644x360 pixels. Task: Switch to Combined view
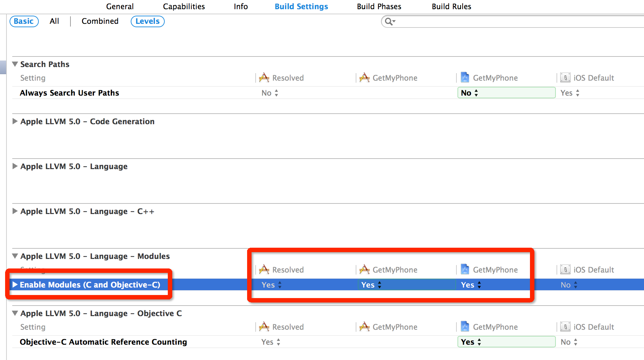pos(100,21)
